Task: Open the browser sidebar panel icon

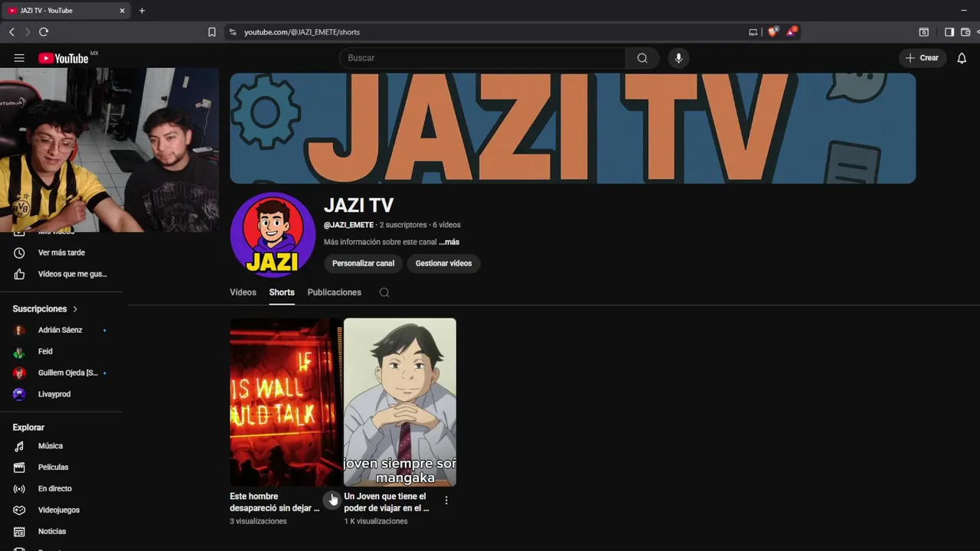Action: coord(949,32)
